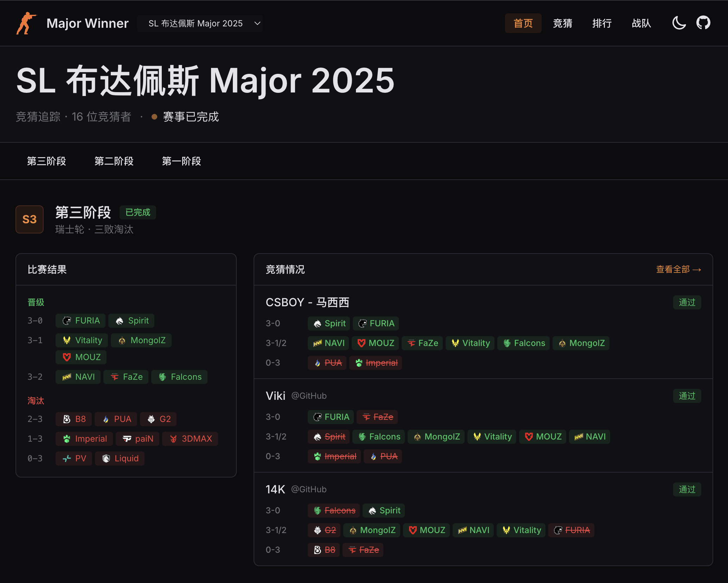Viewport: 728px width, 583px height.
Task: Click the 3DMAX badge in the 1-3 eliminated row
Action: coord(190,438)
